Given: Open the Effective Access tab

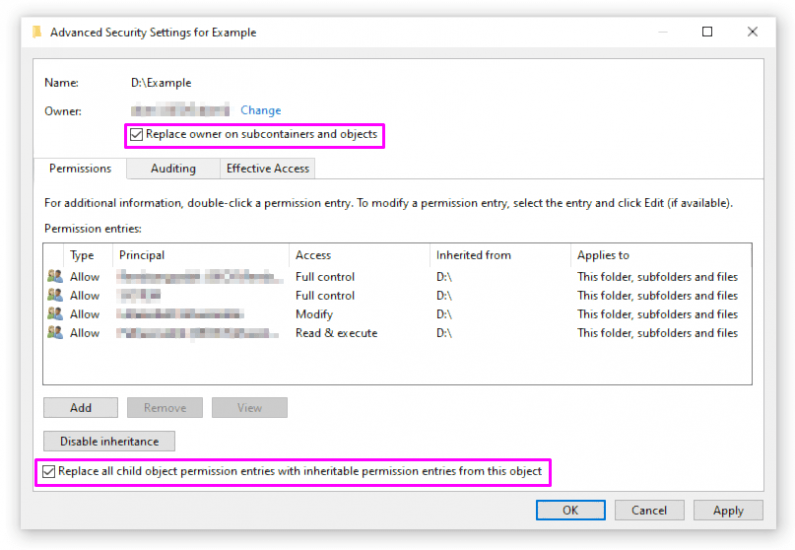Looking at the screenshot, I should coord(267,169).
